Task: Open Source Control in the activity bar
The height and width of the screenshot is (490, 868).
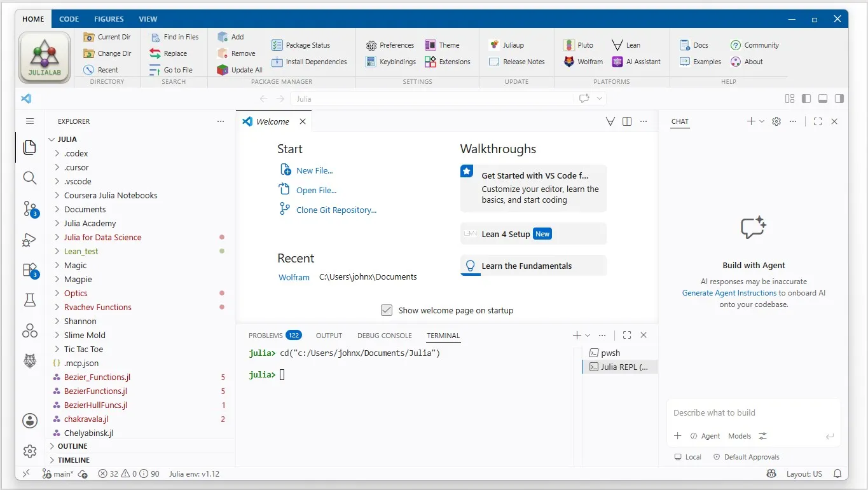Action: [x=30, y=208]
